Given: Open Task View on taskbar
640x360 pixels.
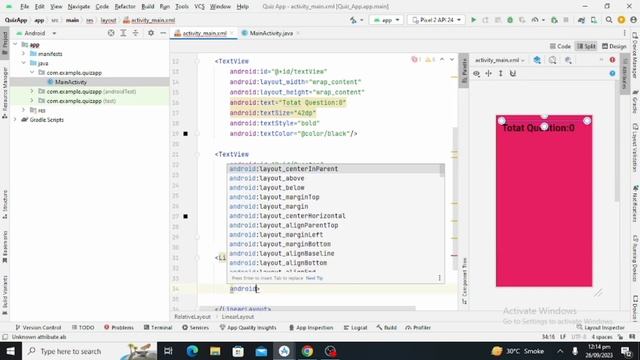Looking at the screenshot, I should coord(168,351).
